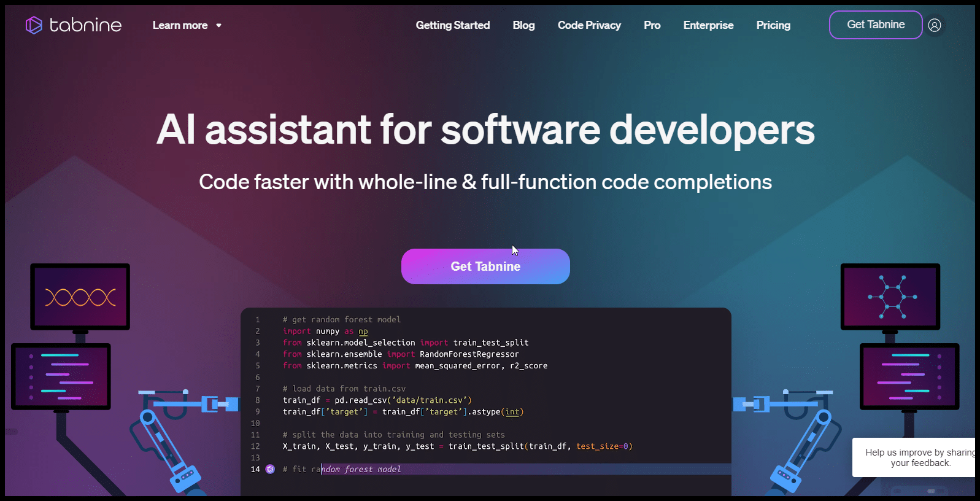Click the astype(int) code line

[x=403, y=412]
